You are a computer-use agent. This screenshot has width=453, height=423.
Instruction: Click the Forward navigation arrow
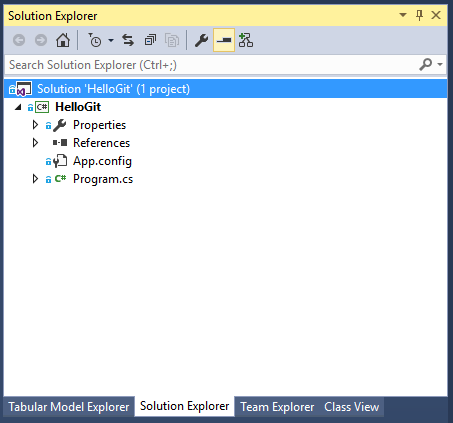41,40
